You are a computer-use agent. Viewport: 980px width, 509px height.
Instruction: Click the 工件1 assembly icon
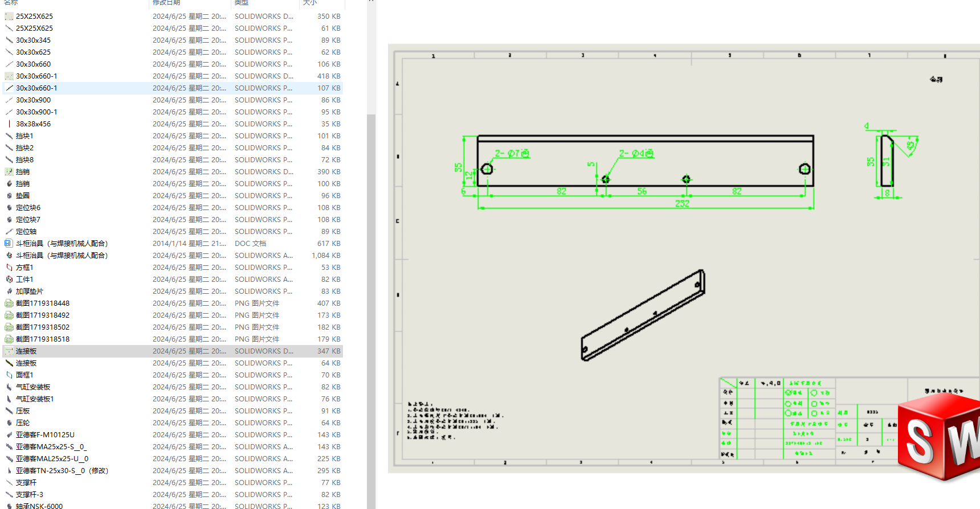coord(9,280)
